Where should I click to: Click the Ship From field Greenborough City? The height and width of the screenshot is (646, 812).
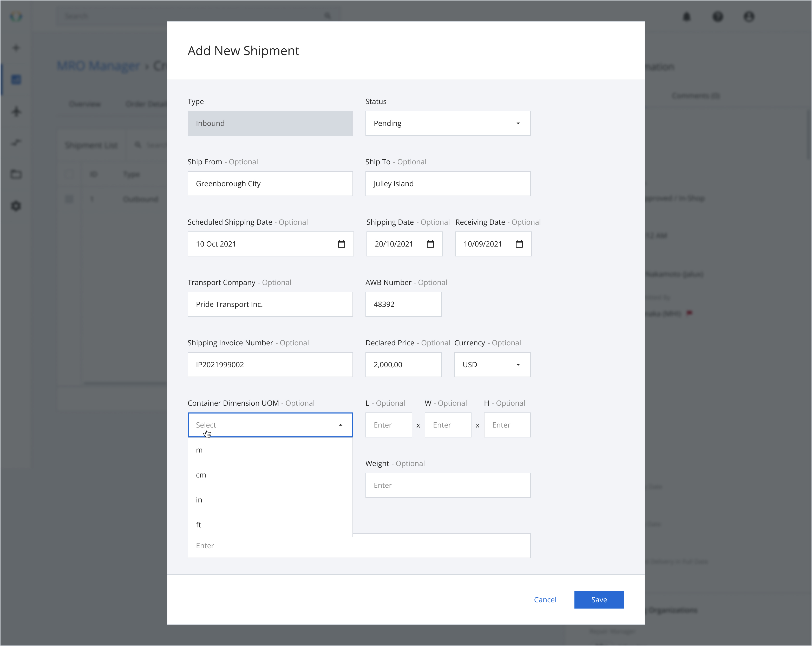click(270, 184)
